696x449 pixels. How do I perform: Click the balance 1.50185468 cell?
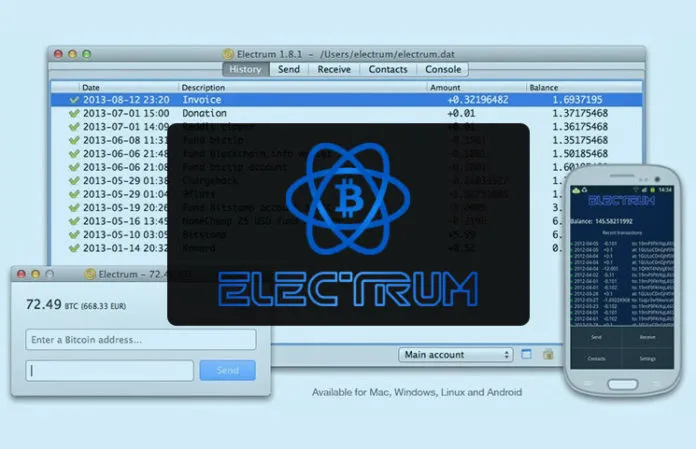pyautogui.click(x=580, y=154)
